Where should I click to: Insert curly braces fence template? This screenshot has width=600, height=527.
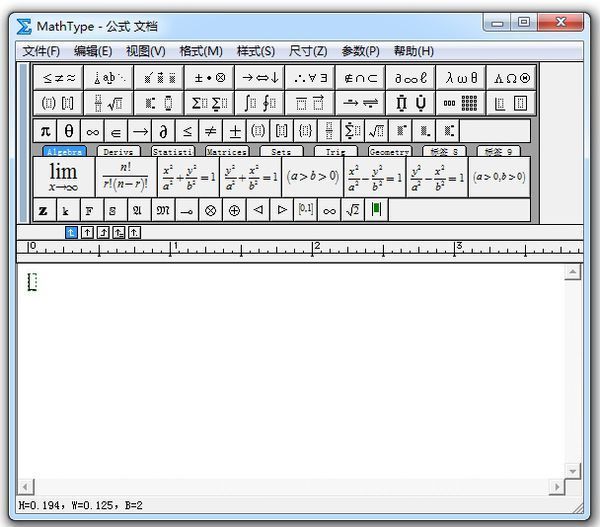click(x=305, y=131)
